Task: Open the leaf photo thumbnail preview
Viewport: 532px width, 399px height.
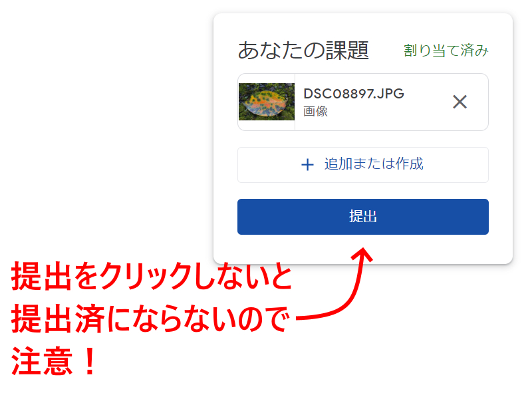Action: click(267, 102)
